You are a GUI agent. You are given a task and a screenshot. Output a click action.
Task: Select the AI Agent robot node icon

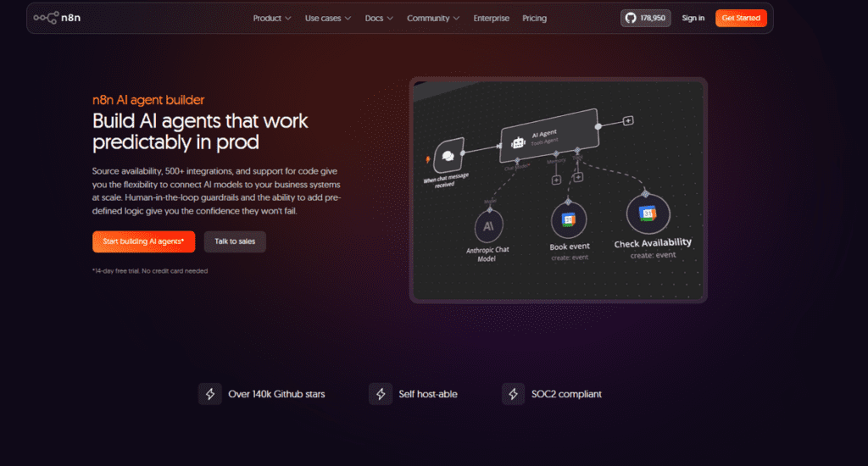[518, 143]
